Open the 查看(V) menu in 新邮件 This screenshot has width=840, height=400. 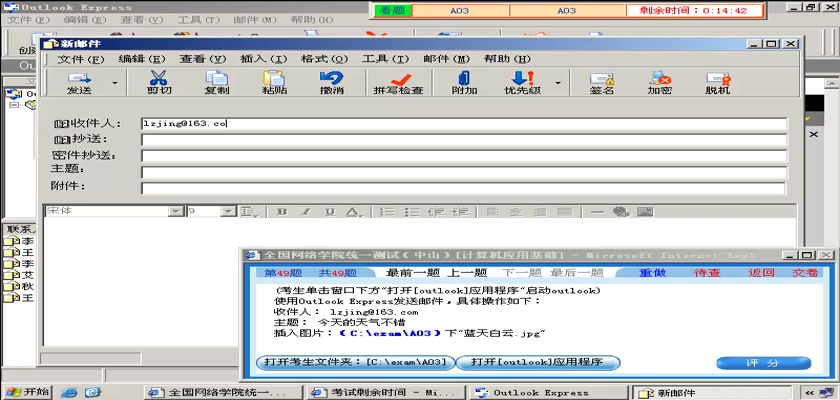point(202,59)
